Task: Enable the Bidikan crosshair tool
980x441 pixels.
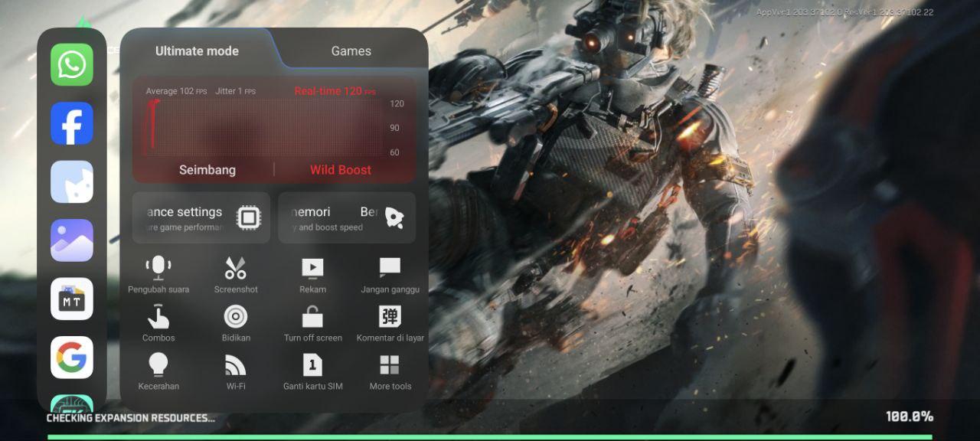Action: pos(236,323)
